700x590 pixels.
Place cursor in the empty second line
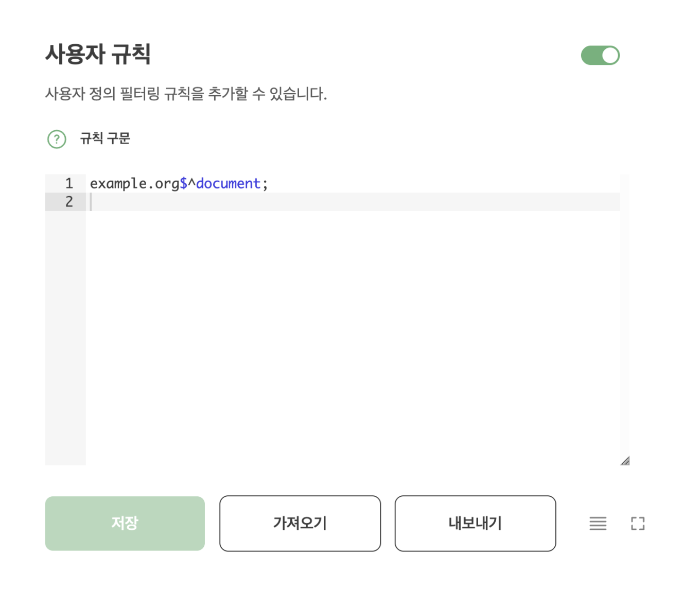(x=355, y=202)
